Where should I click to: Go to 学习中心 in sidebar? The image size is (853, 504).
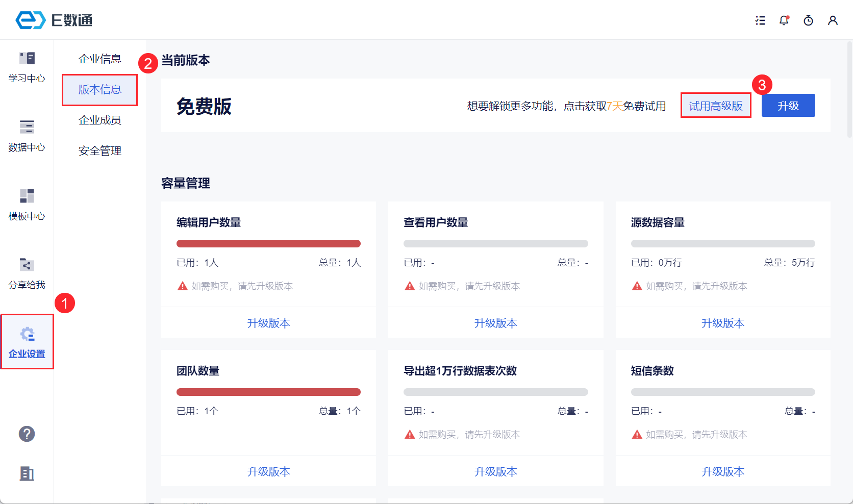click(x=27, y=67)
